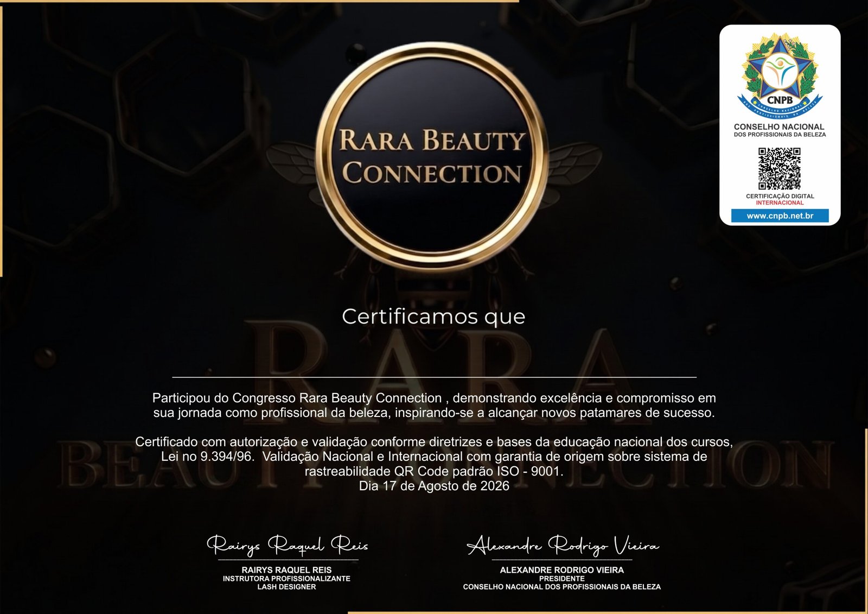Click the handwritten Alexandre Rodrigo Vieira signature
The height and width of the screenshot is (614, 868).
point(563,545)
